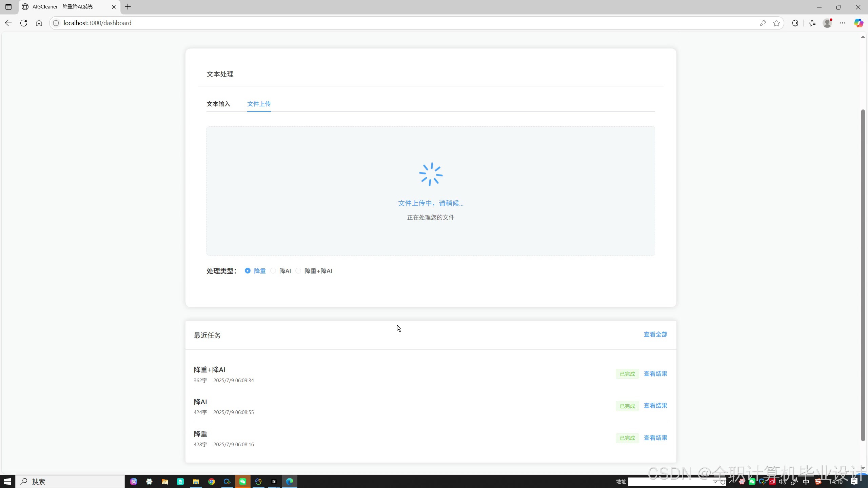Add page to favorites with star icon
Image resolution: width=868 pixels, height=488 pixels.
pyautogui.click(x=776, y=23)
